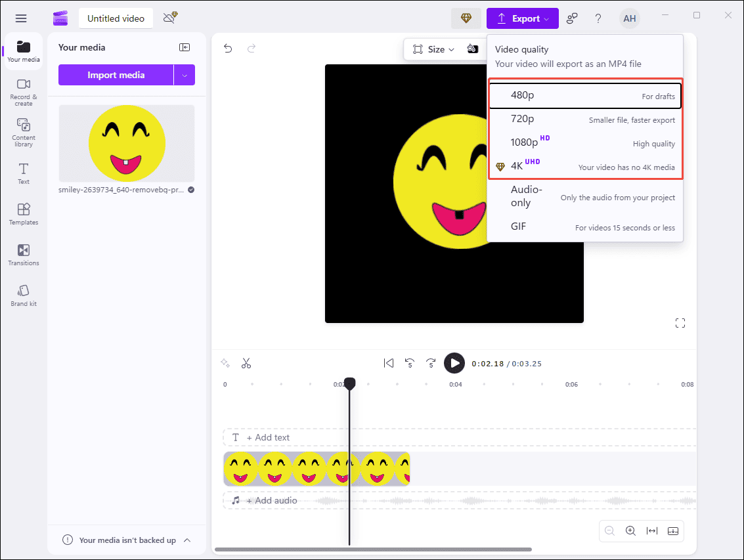This screenshot has width=744, height=560.
Task: Open the Text panel
Action: (x=23, y=173)
